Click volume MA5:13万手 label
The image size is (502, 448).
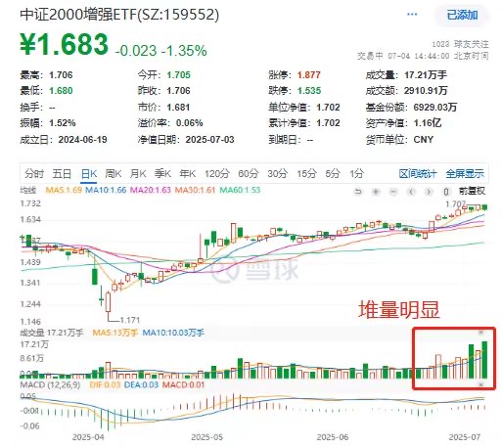pos(115,333)
